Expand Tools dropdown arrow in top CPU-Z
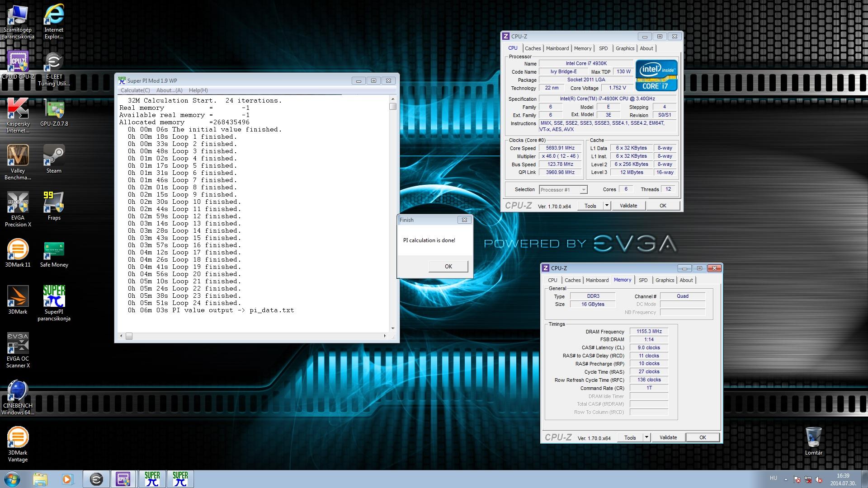The height and width of the screenshot is (488, 868). [607, 206]
